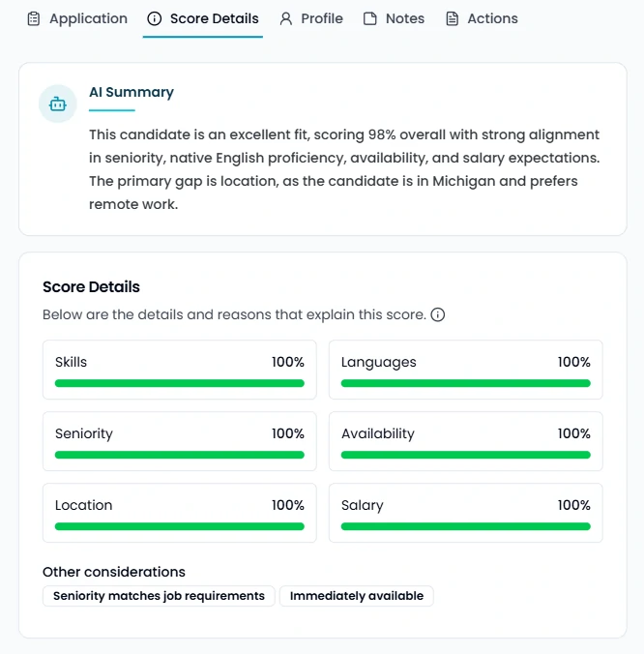Screen dimensions: 644x654
Task: Select the Availability score card
Action: point(466,441)
